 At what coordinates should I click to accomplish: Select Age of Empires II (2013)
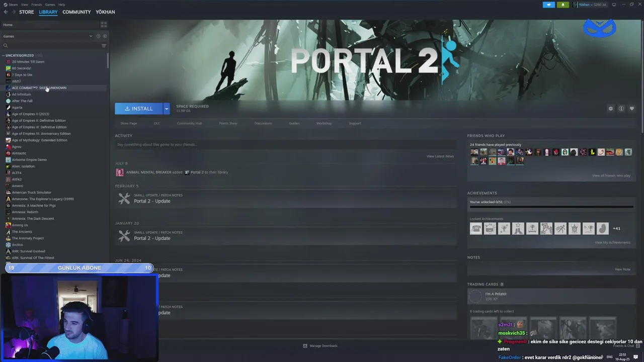31,114
